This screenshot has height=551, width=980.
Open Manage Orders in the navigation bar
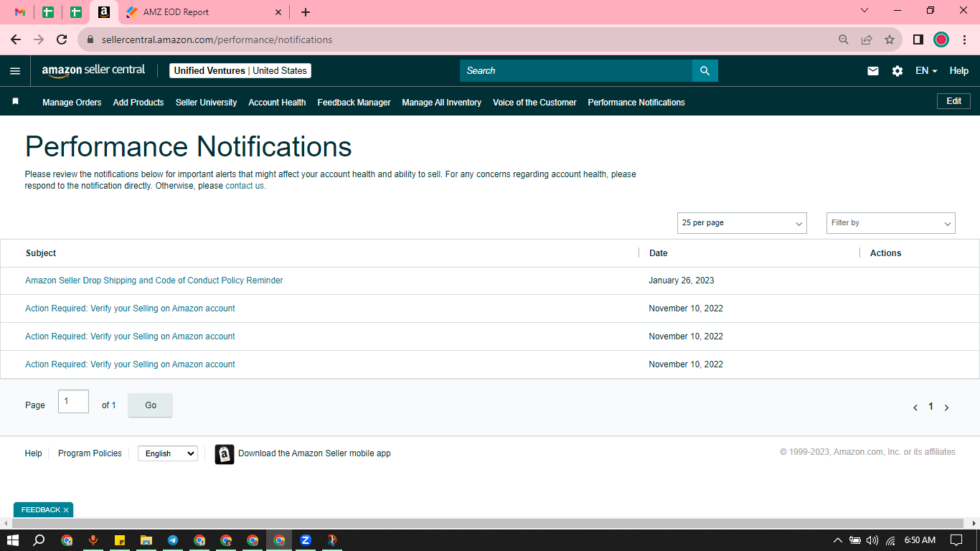[x=72, y=103]
